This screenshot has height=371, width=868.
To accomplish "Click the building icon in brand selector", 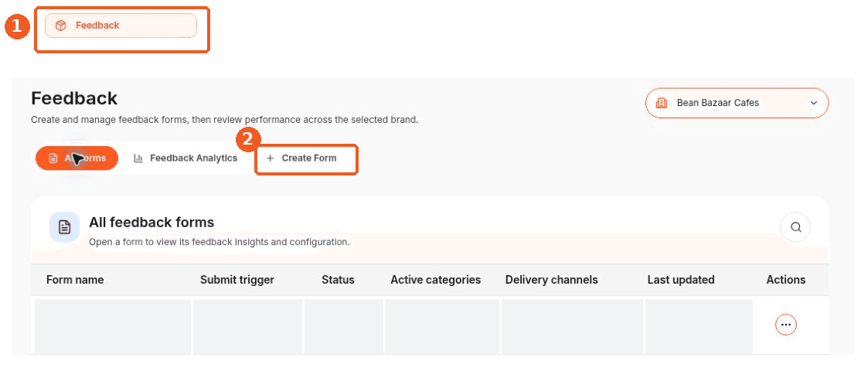I will (x=661, y=103).
